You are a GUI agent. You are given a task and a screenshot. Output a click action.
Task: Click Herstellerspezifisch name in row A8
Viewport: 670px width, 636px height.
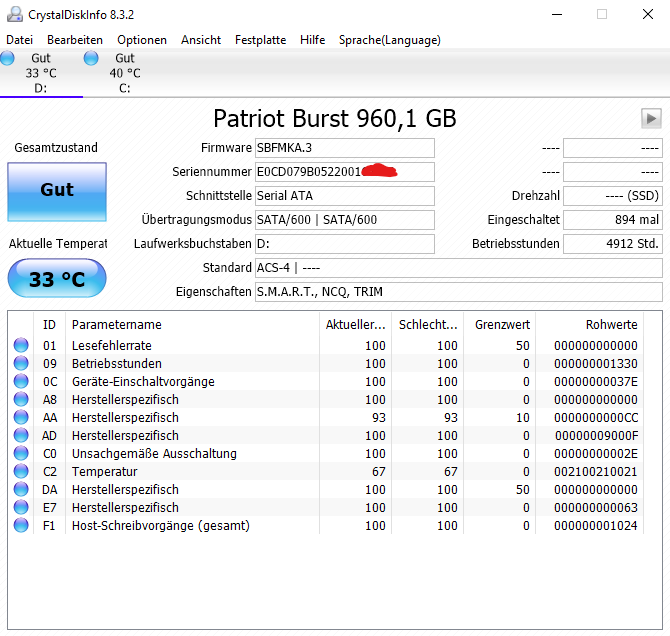125,400
